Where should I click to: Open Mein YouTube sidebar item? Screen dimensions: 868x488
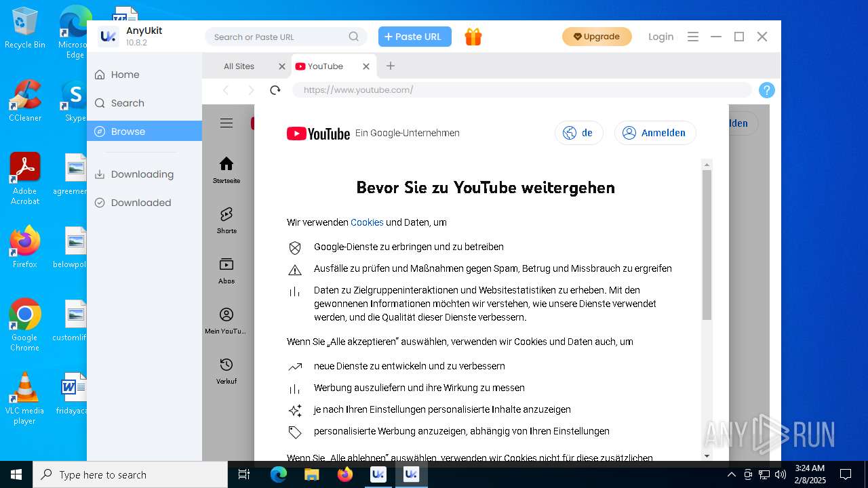[x=226, y=321]
